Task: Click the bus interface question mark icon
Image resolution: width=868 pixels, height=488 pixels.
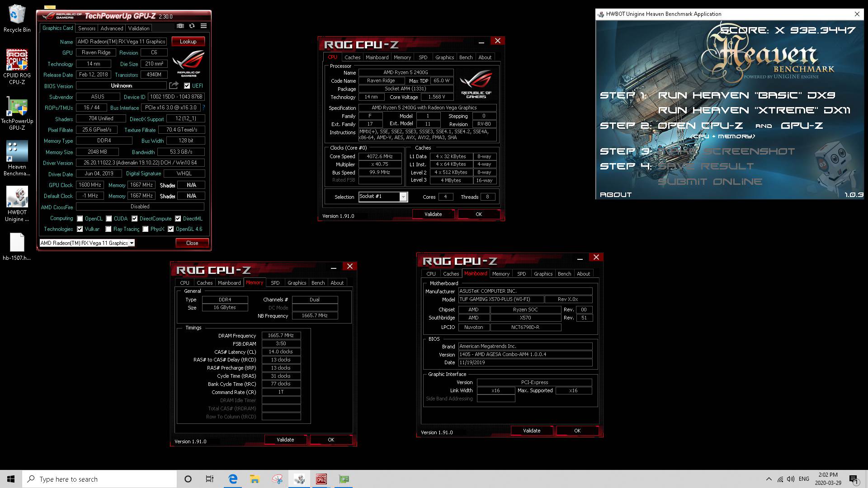Action: [x=203, y=108]
